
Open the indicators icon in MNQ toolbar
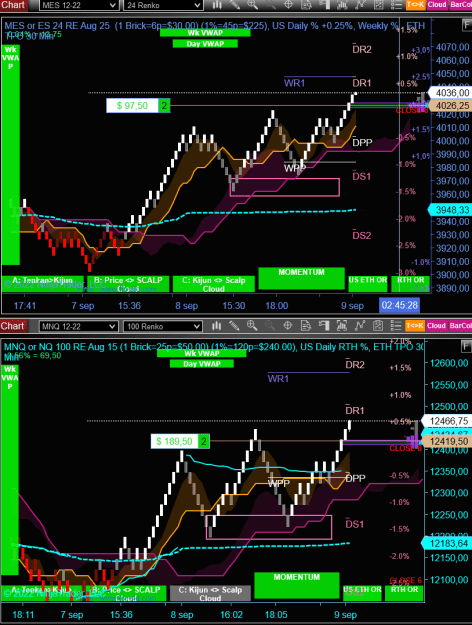click(x=342, y=326)
